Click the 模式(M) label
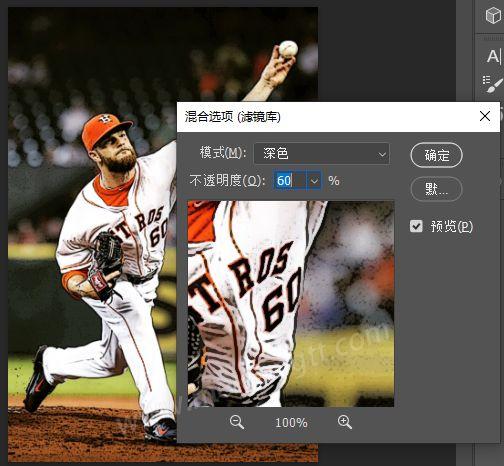504x466 pixels. (223, 153)
